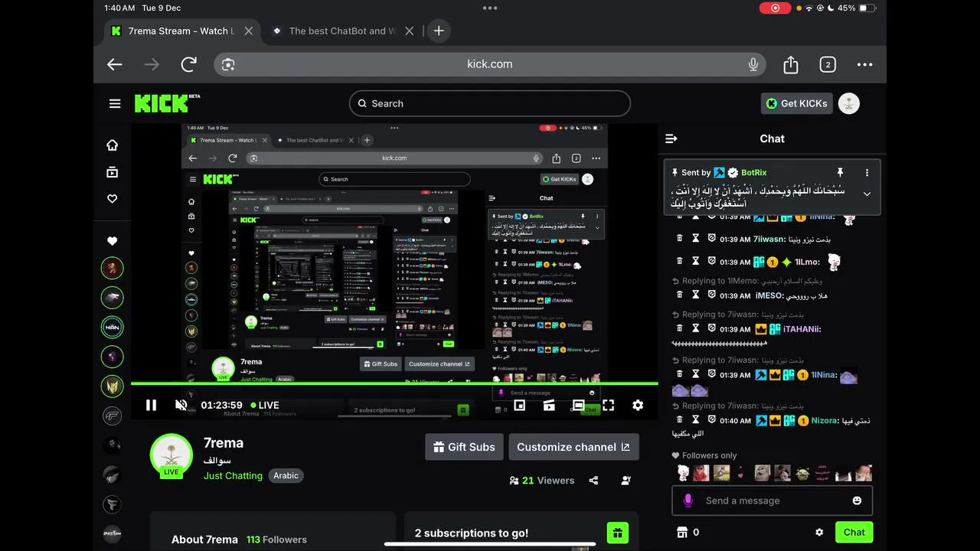The image size is (980, 551).
Task: Jump to LIVE in the player
Action: 263,405
